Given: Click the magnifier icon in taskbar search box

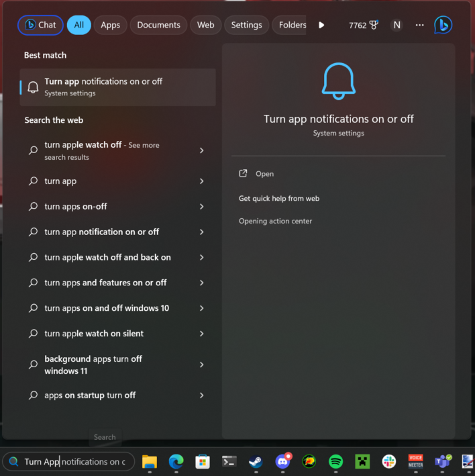Looking at the screenshot, I should [13, 462].
